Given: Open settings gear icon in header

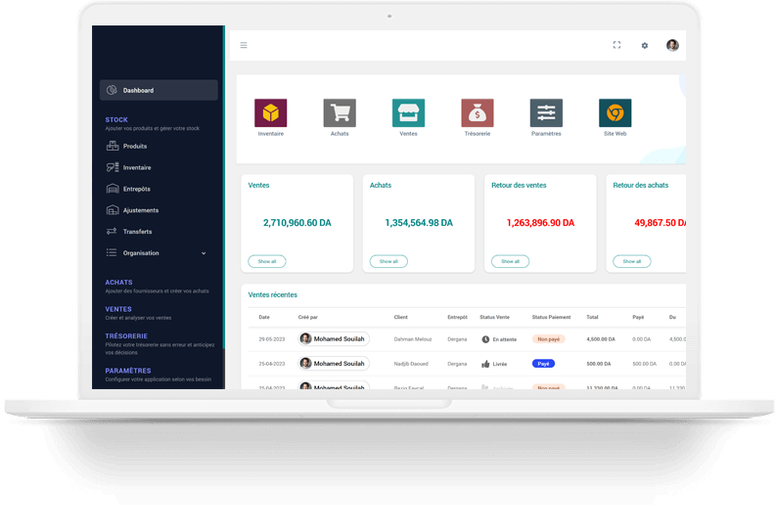Looking at the screenshot, I should tap(645, 45).
